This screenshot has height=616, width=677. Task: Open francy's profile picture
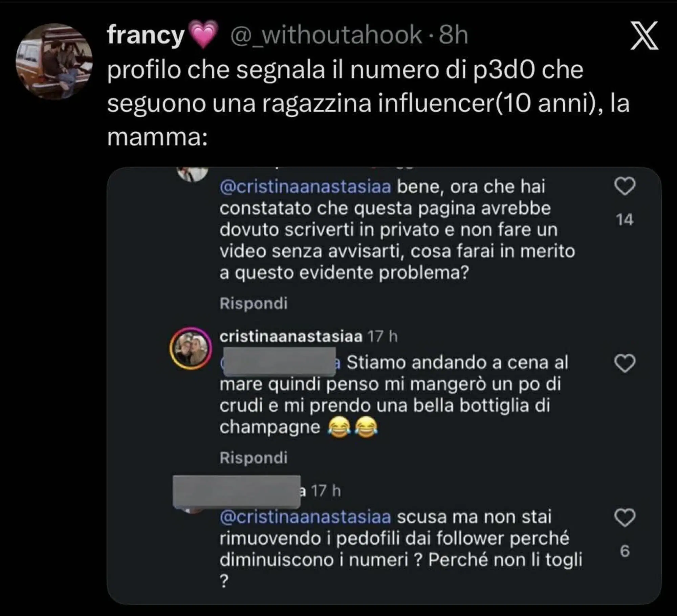pyautogui.click(x=54, y=61)
